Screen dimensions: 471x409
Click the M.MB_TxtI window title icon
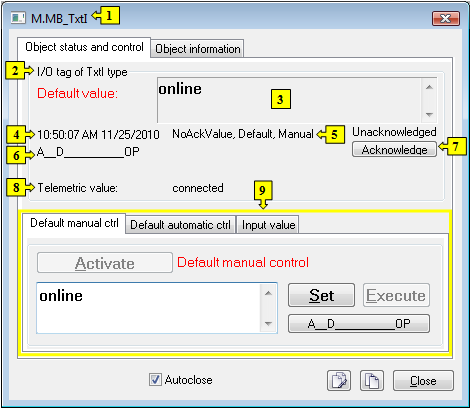pos(18,18)
